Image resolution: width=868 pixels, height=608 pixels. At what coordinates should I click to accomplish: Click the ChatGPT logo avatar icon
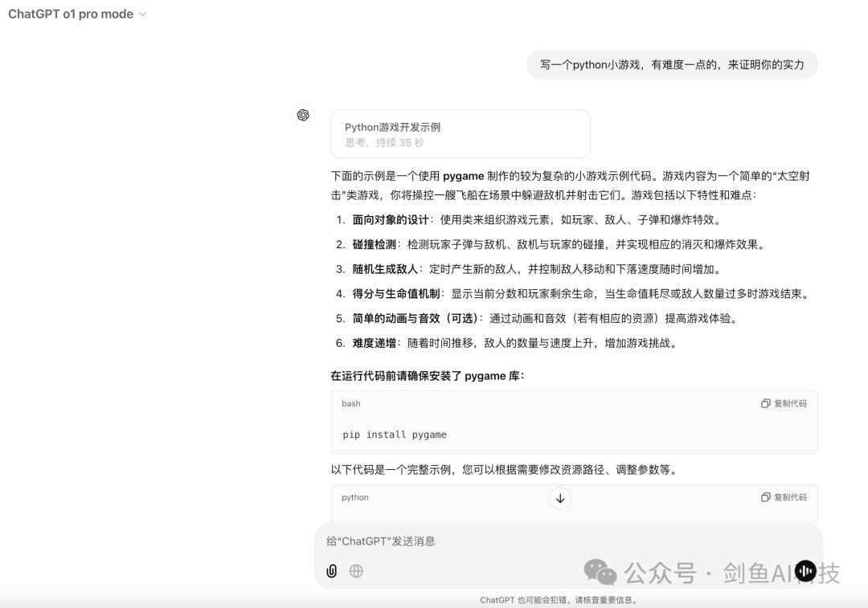pos(303,115)
